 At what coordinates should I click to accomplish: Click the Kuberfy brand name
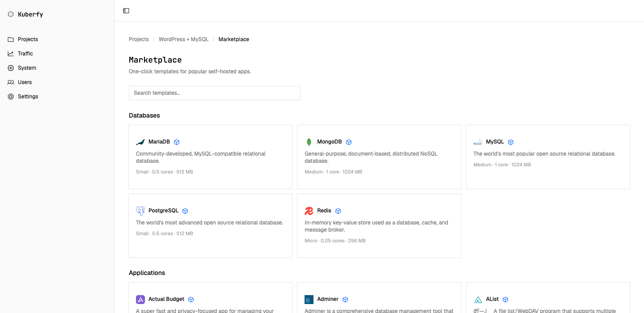pyautogui.click(x=30, y=14)
